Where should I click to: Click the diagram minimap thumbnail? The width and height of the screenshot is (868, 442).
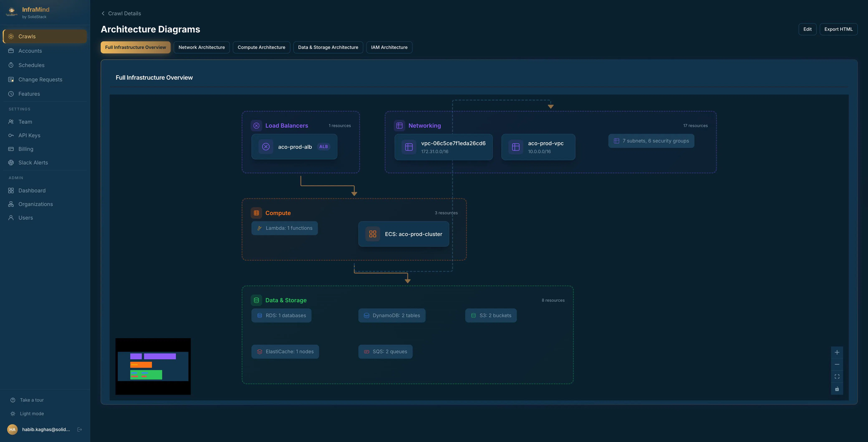point(153,366)
